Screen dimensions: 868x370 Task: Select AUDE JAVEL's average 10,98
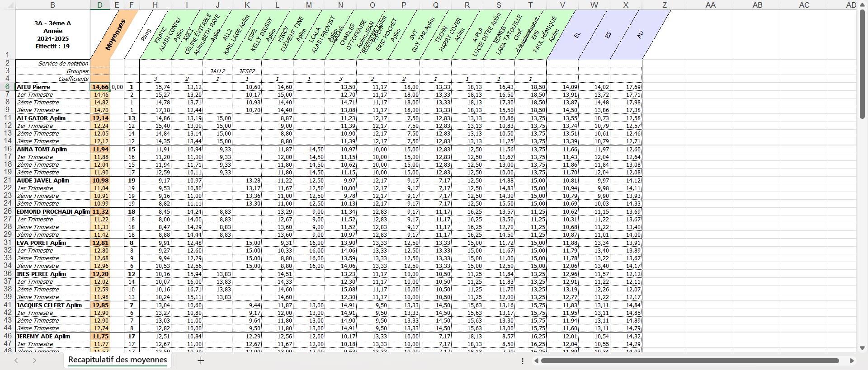click(100, 180)
